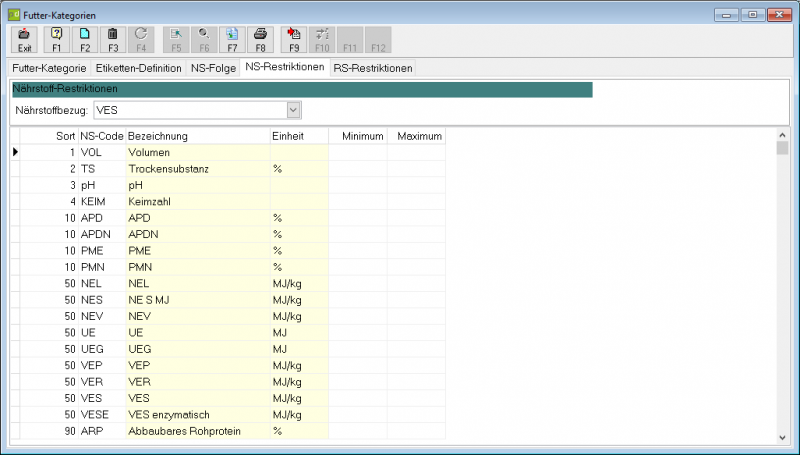The width and height of the screenshot is (800, 455).
Task: Click the Minimum cell for Trockensubstanz
Action: click(x=358, y=169)
